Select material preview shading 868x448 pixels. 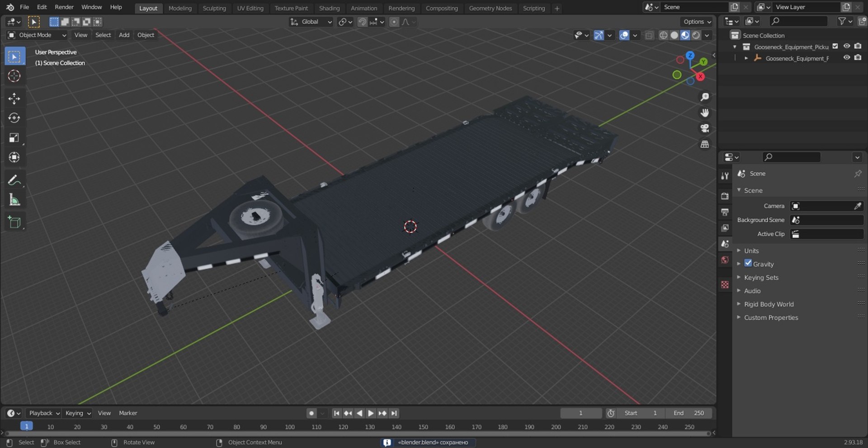click(x=685, y=35)
